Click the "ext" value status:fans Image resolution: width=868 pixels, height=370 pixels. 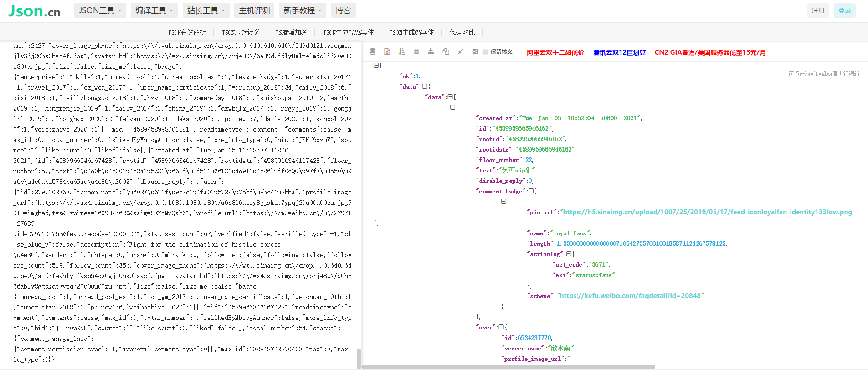pyautogui.click(x=593, y=275)
